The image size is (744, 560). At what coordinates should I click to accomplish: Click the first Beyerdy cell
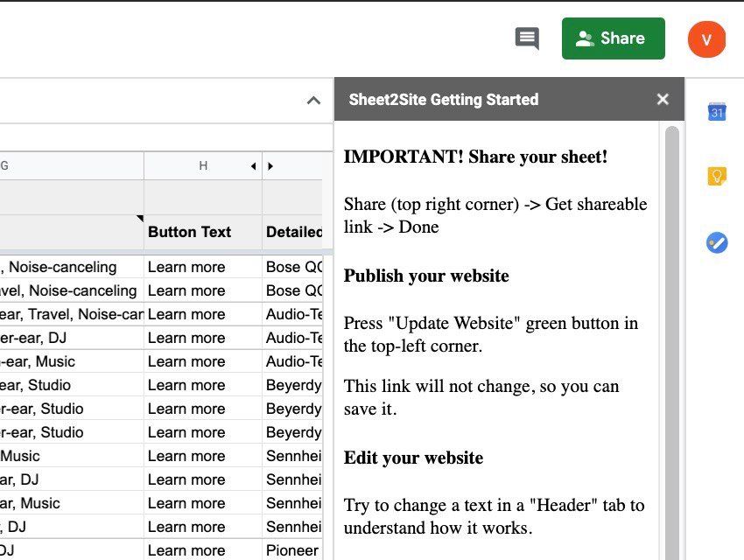(293, 385)
